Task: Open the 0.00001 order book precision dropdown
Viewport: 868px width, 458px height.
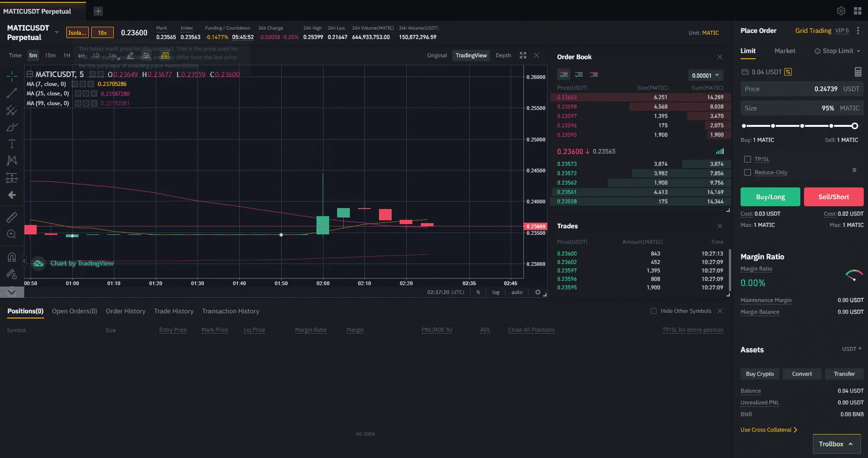Action: click(x=705, y=75)
